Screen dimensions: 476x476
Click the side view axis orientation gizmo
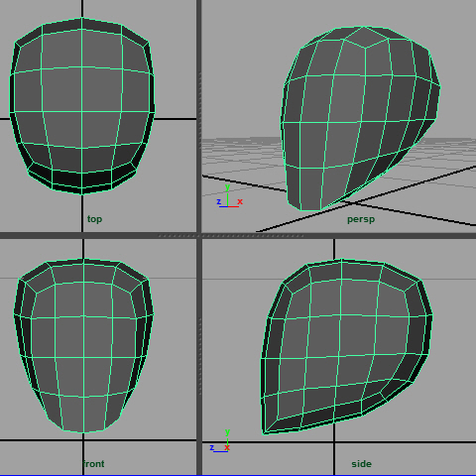point(220,441)
